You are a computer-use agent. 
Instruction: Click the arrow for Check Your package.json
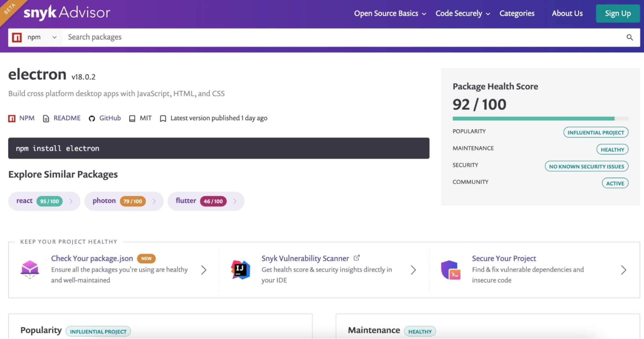204,270
